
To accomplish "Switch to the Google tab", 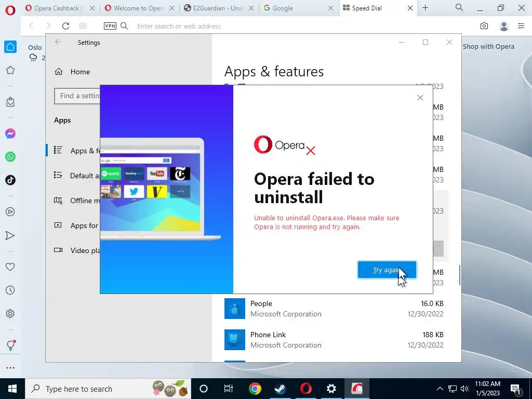I will 294,8.
